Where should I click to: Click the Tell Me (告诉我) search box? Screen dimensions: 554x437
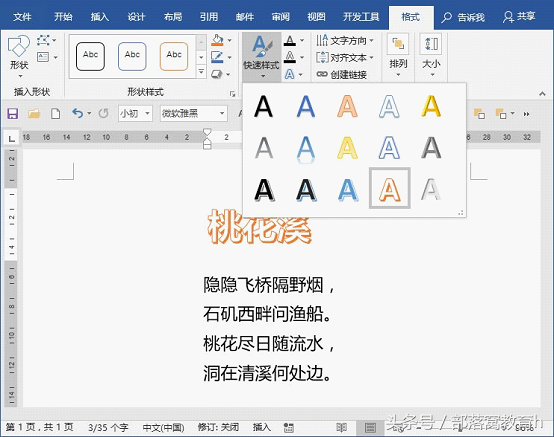click(x=463, y=17)
